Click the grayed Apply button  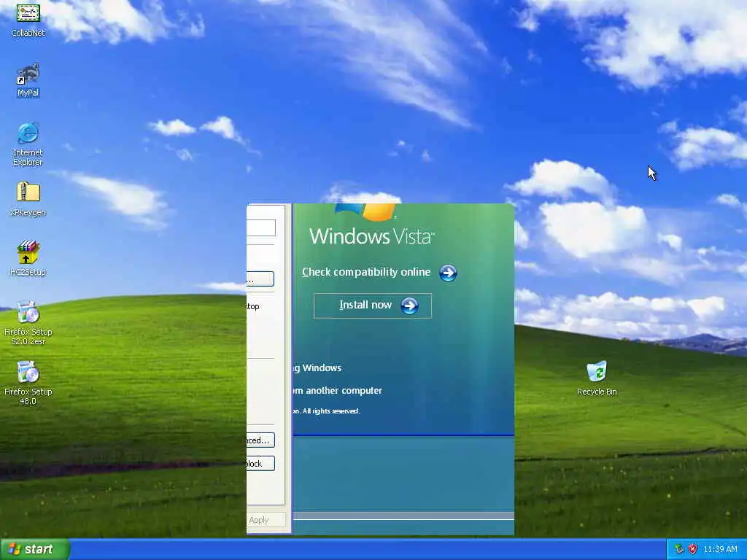tap(266, 520)
